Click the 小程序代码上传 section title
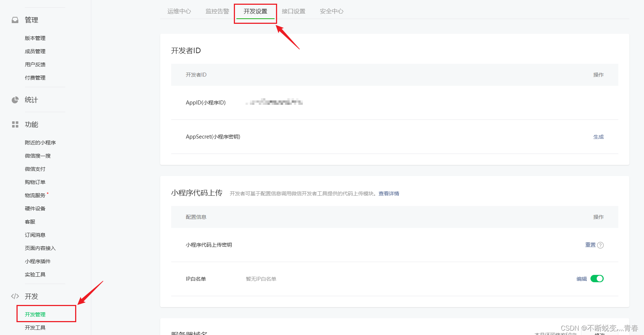The height and width of the screenshot is (335, 644). coord(197,193)
